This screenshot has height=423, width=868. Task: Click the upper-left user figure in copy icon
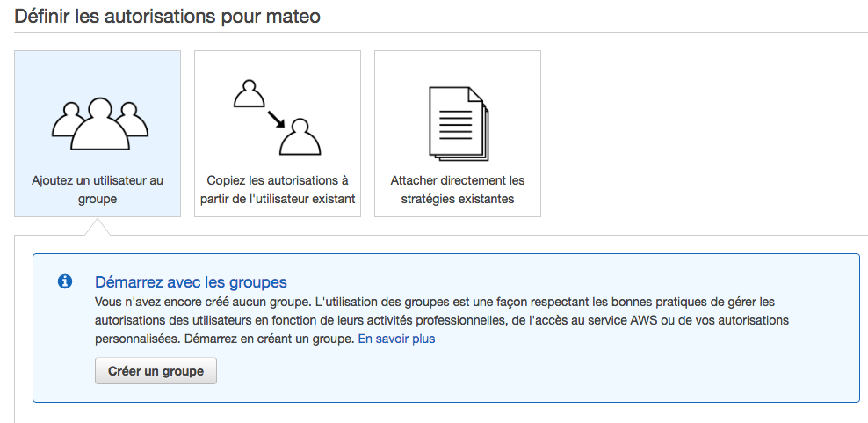[249, 94]
